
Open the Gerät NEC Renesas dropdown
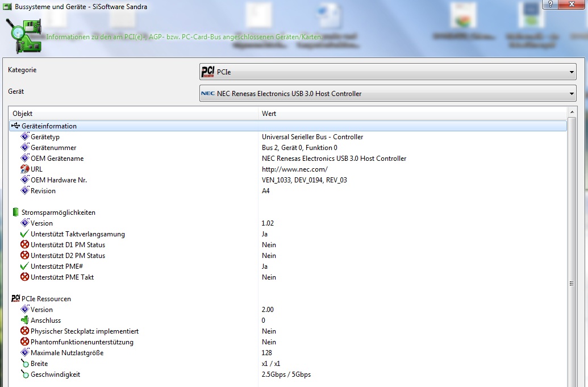[388, 93]
